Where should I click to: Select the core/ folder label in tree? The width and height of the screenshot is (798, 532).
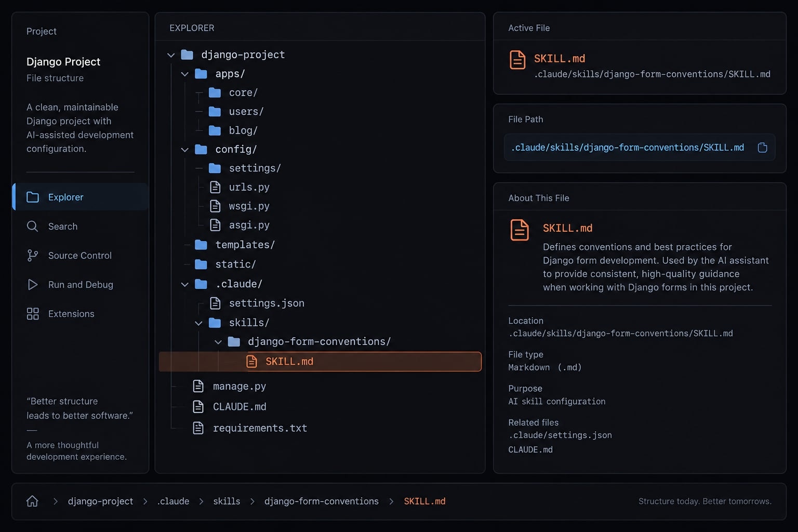(243, 92)
